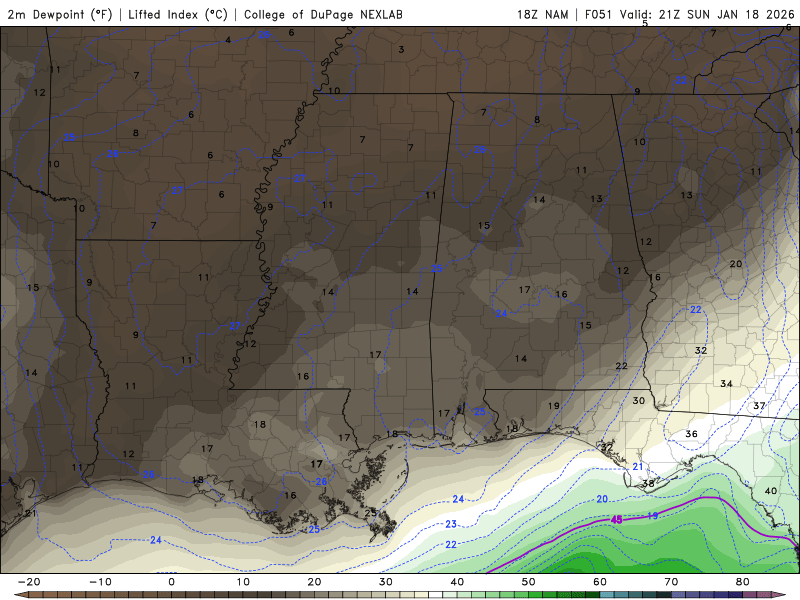Image resolution: width=800 pixels, height=600 pixels.
Task: Click the purple "45" dewpoint contour label
Action: pyautogui.click(x=616, y=519)
